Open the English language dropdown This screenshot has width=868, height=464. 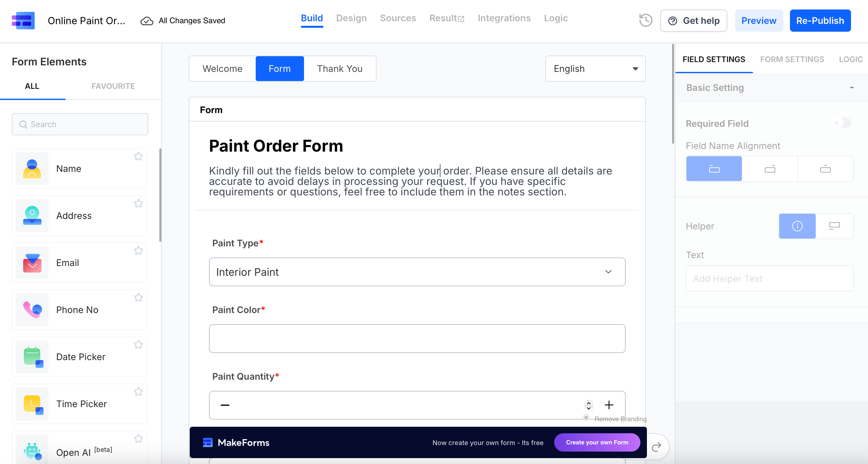click(x=595, y=69)
